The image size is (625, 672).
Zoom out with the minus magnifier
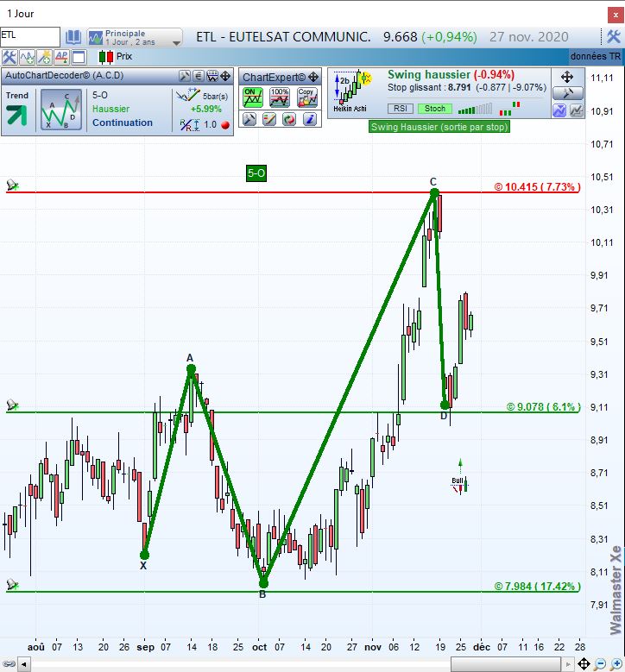tap(600, 664)
